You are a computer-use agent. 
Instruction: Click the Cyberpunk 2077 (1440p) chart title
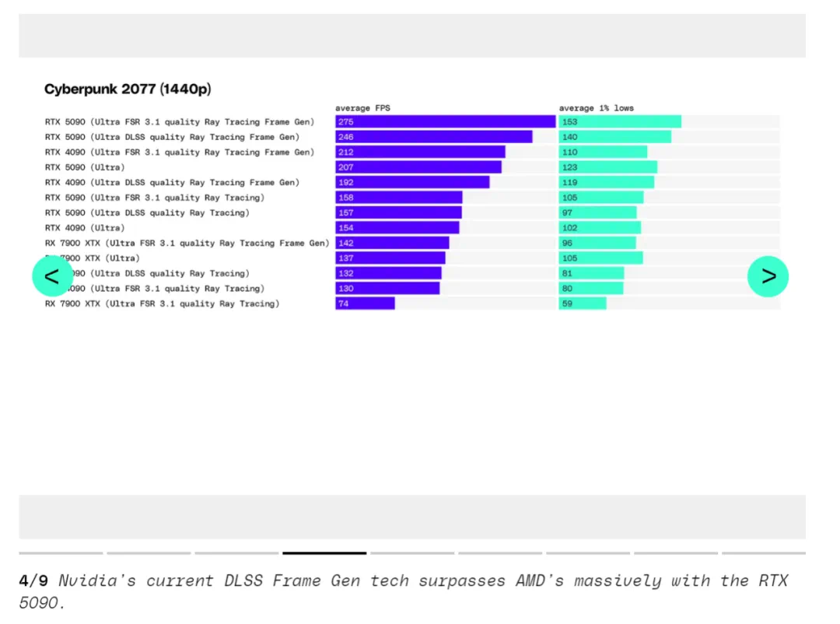128,89
